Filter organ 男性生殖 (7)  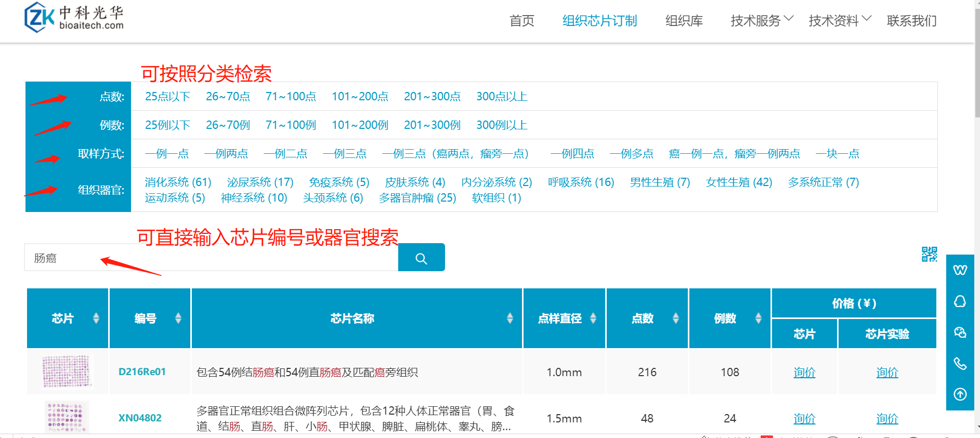(x=660, y=182)
